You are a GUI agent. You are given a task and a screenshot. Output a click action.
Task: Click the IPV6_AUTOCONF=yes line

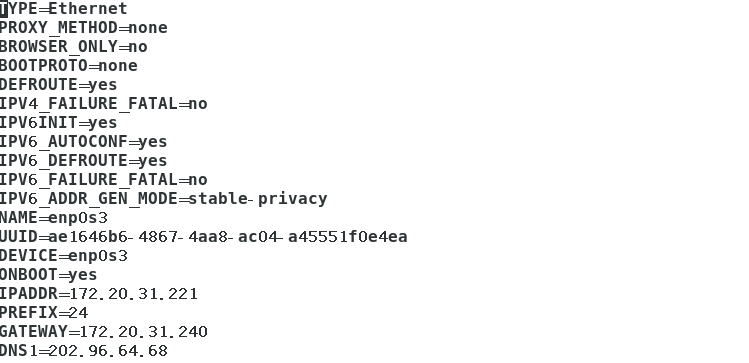point(84,142)
